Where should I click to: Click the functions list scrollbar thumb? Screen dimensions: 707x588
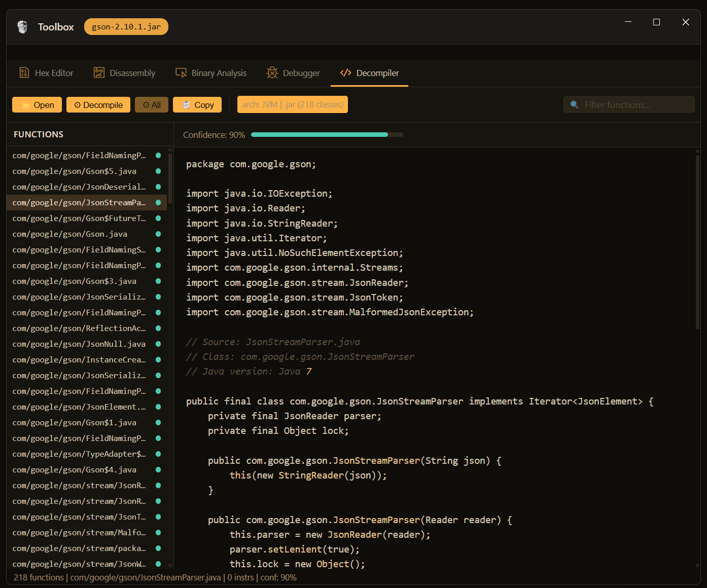click(x=170, y=178)
